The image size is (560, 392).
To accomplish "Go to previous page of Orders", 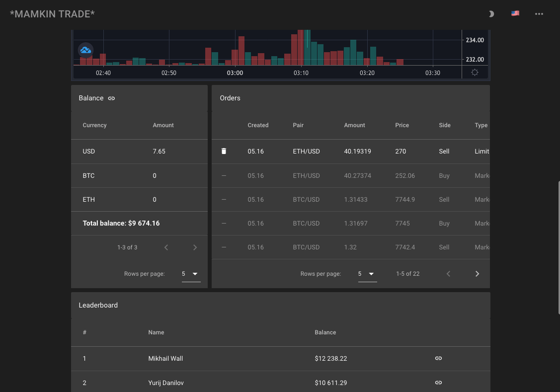I will pos(449,274).
